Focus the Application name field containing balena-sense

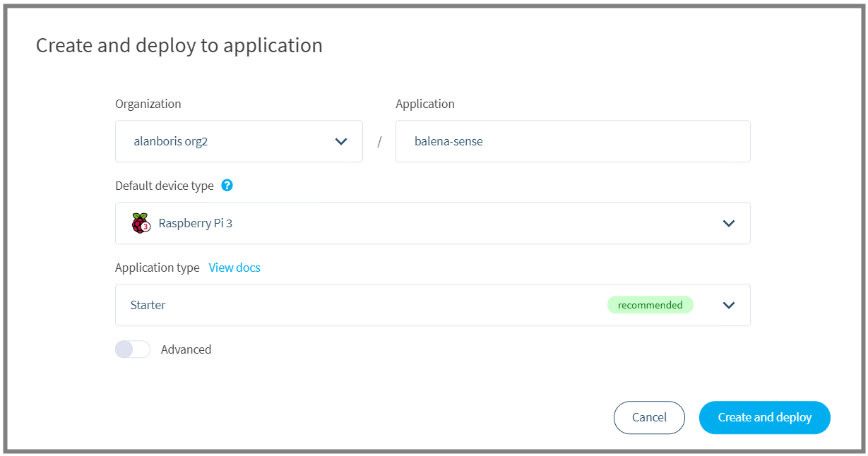(x=572, y=141)
